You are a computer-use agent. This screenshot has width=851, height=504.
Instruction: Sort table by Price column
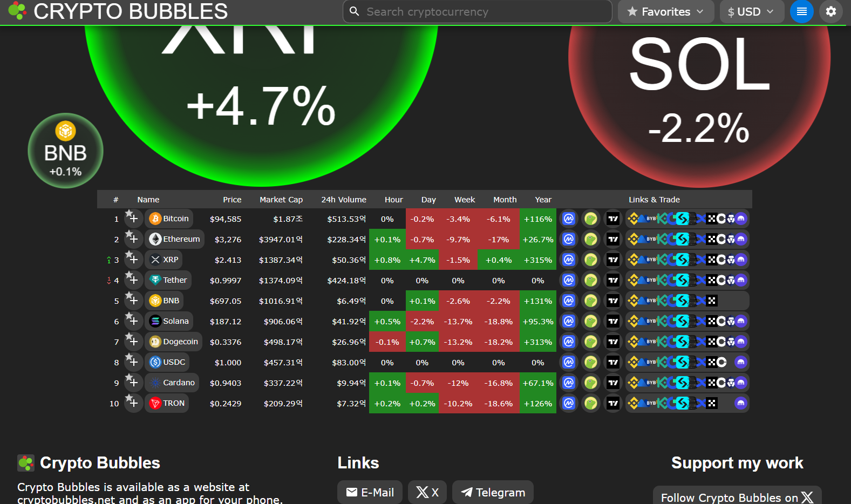click(x=232, y=200)
